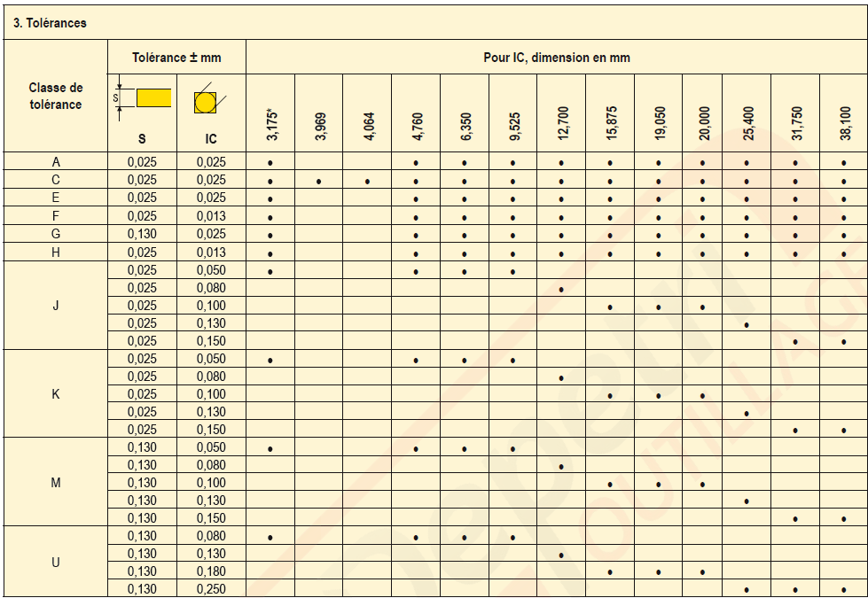Click class J dot under 12,700
The image size is (868, 598).
(x=561, y=290)
